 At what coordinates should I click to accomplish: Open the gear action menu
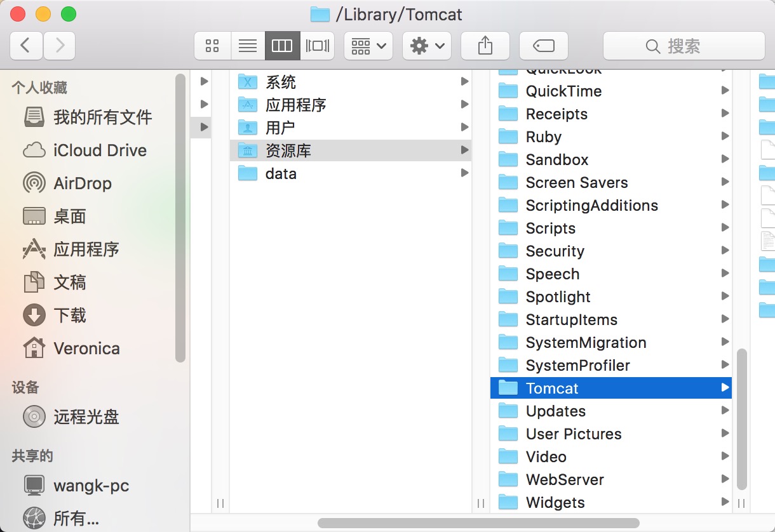(427, 46)
